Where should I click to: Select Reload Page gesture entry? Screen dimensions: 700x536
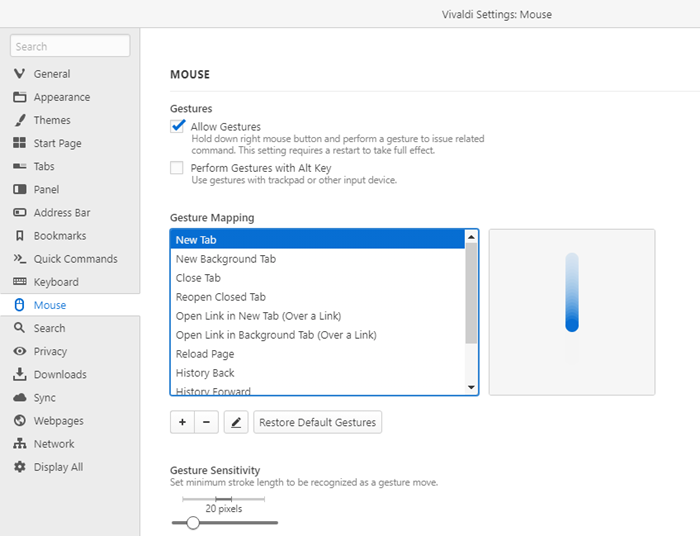[x=317, y=353]
